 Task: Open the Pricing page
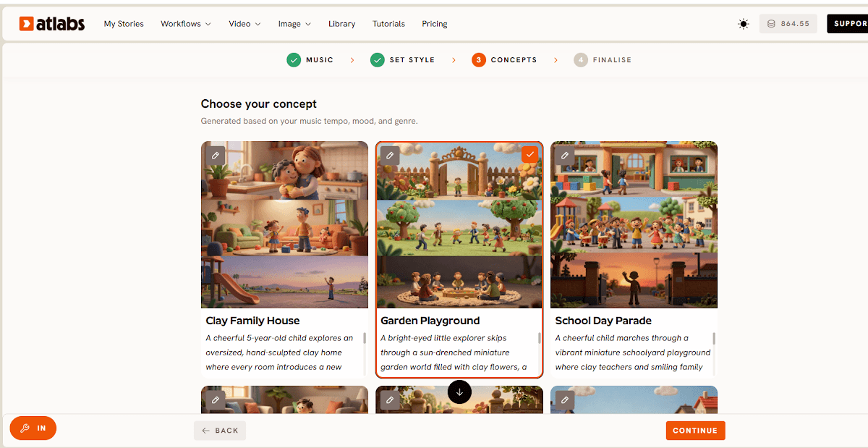pyautogui.click(x=435, y=24)
